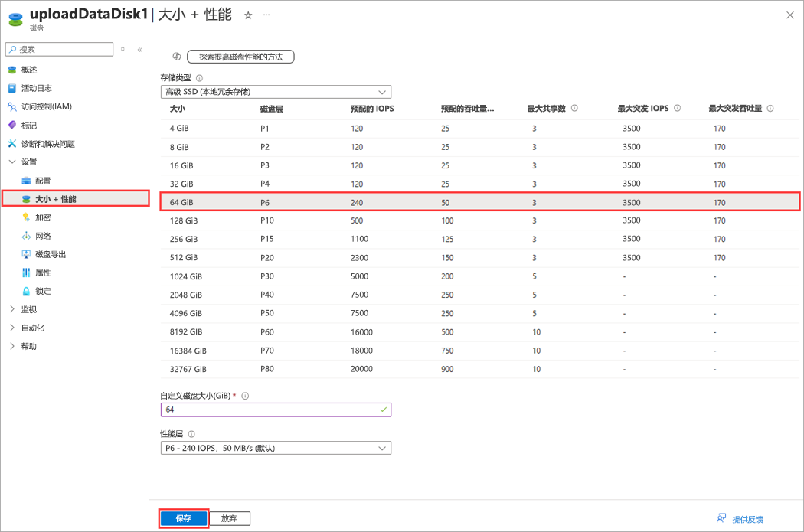Click the 锁定 lock icon

(x=26, y=291)
